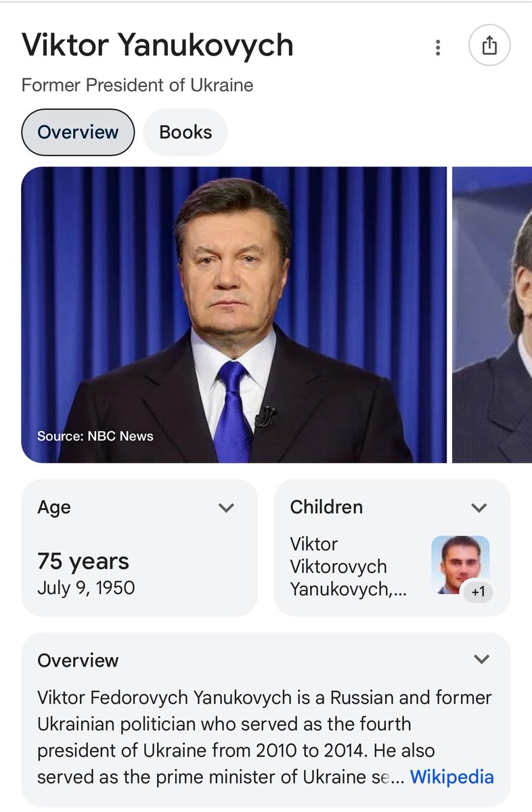
Task: Open the three-dot more options menu
Action: 438,47
